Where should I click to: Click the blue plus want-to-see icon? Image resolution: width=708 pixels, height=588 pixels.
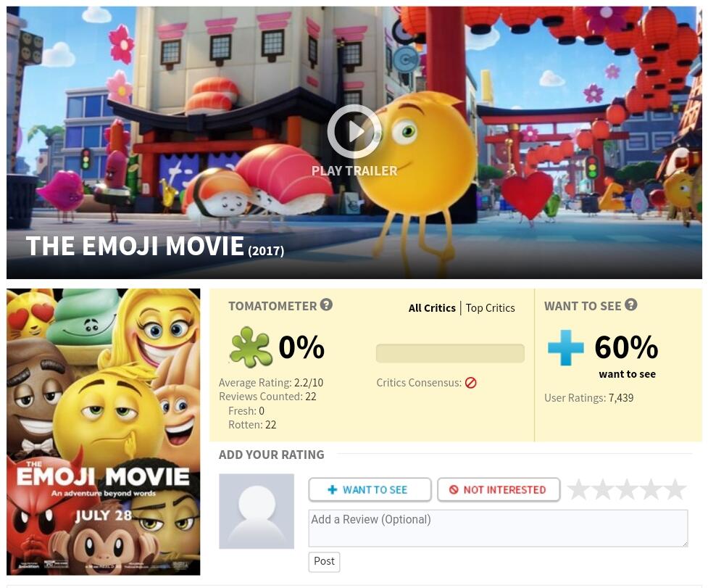[x=566, y=347]
